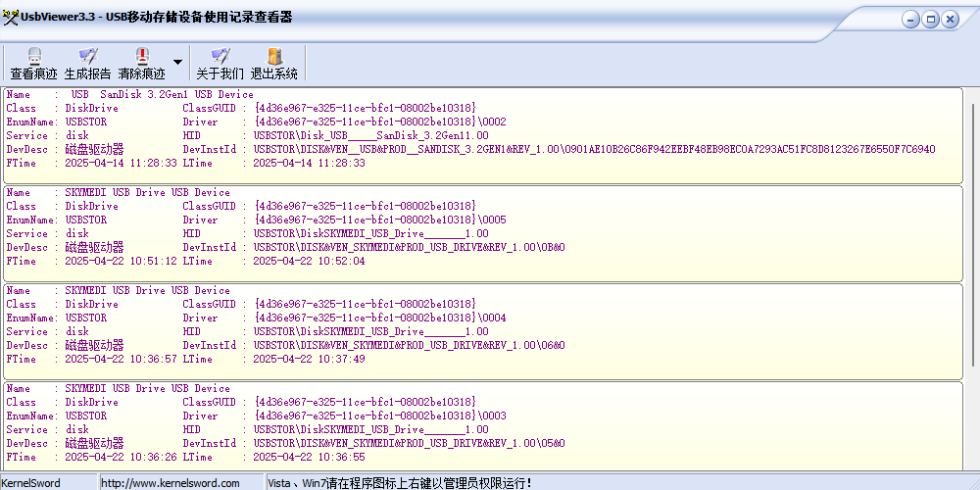The image size is (980, 490).
Task: Click the Vista/Win7 admin notice in status bar
Action: click(x=400, y=483)
